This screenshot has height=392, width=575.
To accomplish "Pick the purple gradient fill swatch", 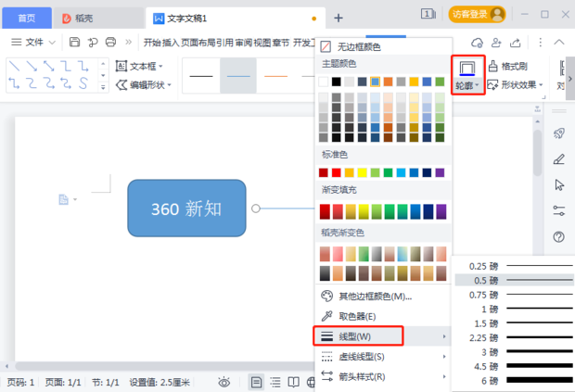I will coord(441,211).
